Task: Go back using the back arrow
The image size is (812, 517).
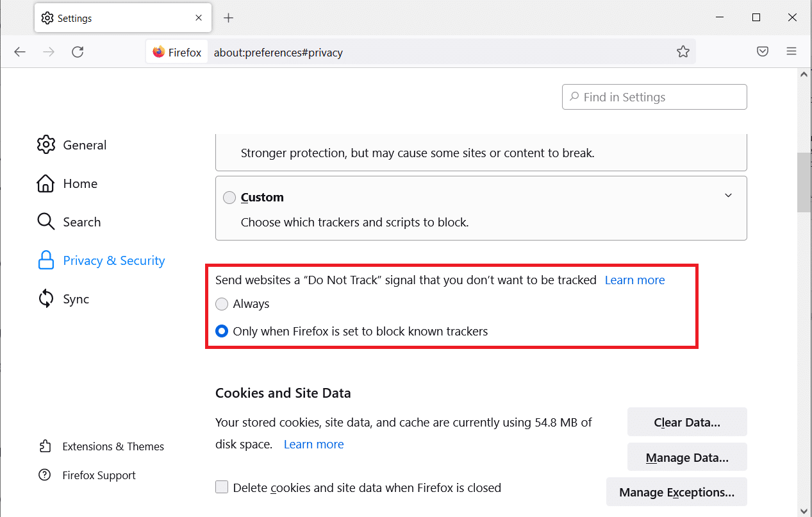Action: [x=20, y=52]
